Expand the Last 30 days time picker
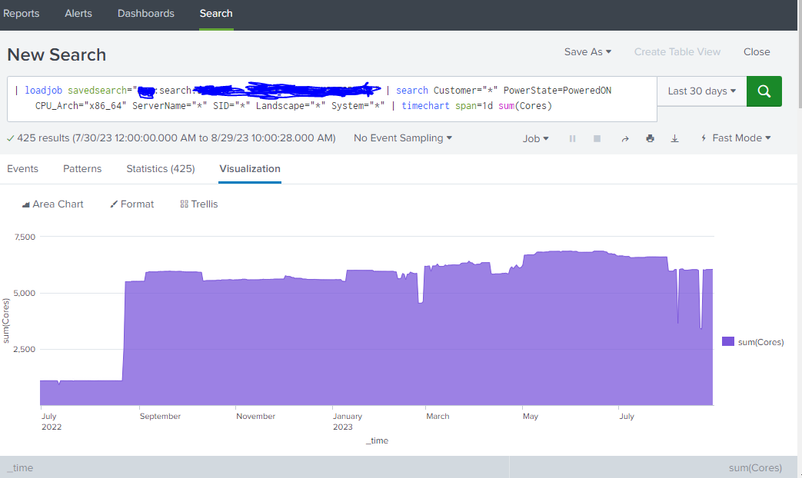Viewport: 802px width, 478px height. pyautogui.click(x=701, y=91)
